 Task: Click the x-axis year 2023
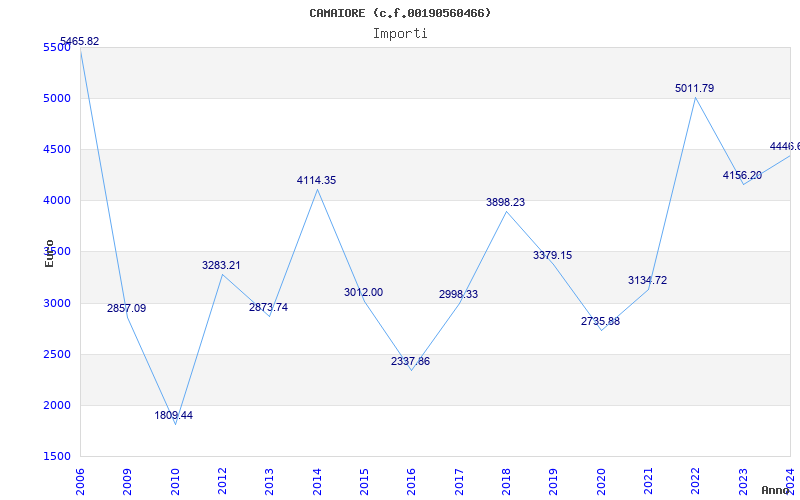tap(743, 482)
